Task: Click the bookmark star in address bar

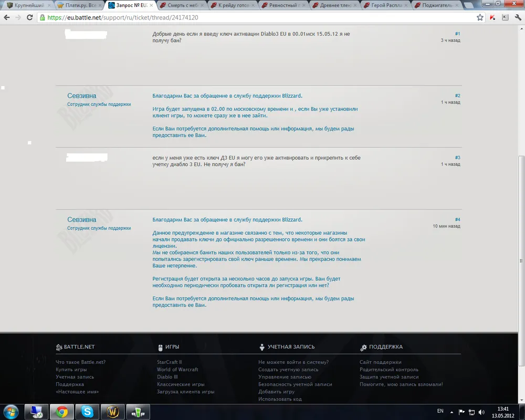Action: pyautogui.click(x=480, y=17)
